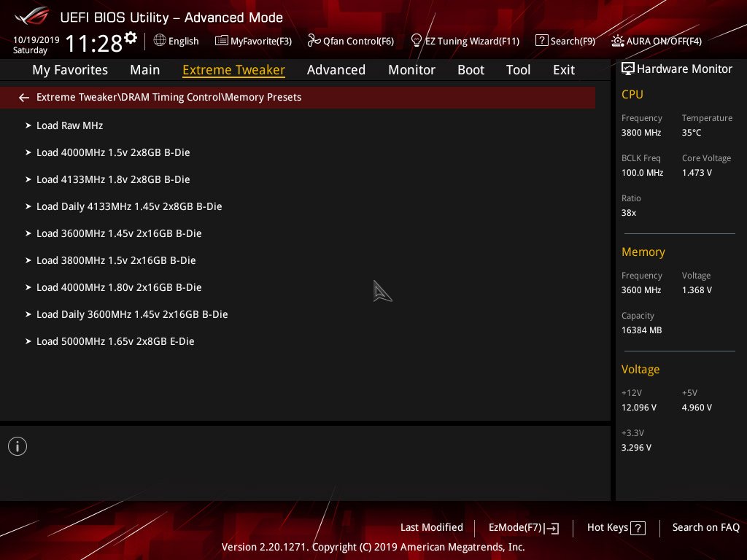Change language via English label
This screenshot has width=747, height=560.
183,41
